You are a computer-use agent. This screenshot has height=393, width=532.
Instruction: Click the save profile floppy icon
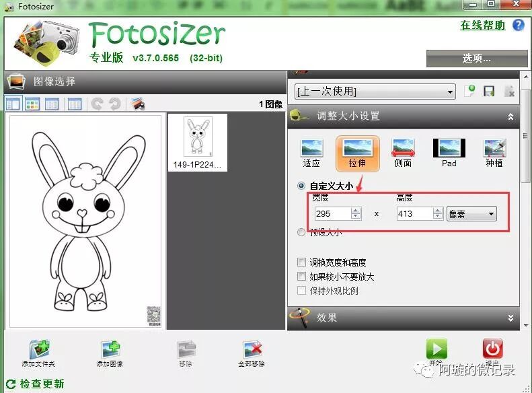coord(489,91)
